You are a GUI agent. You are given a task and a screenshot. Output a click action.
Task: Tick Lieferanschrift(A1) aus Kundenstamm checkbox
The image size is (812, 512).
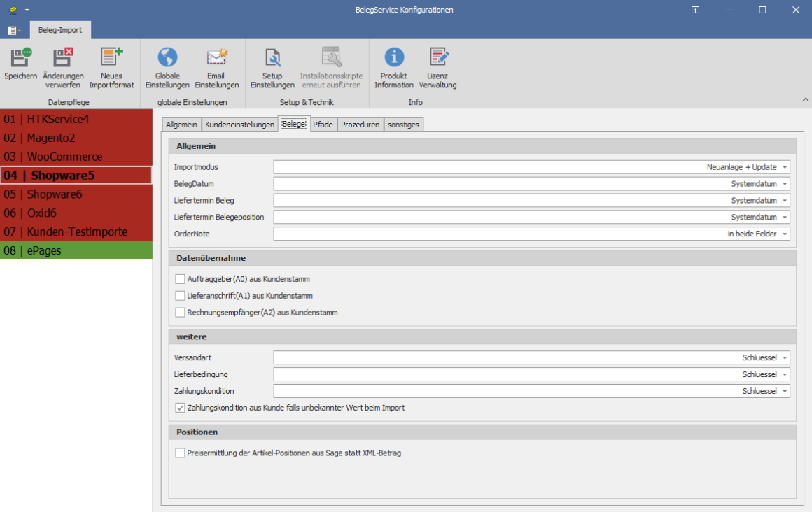(x=181, y=296)
